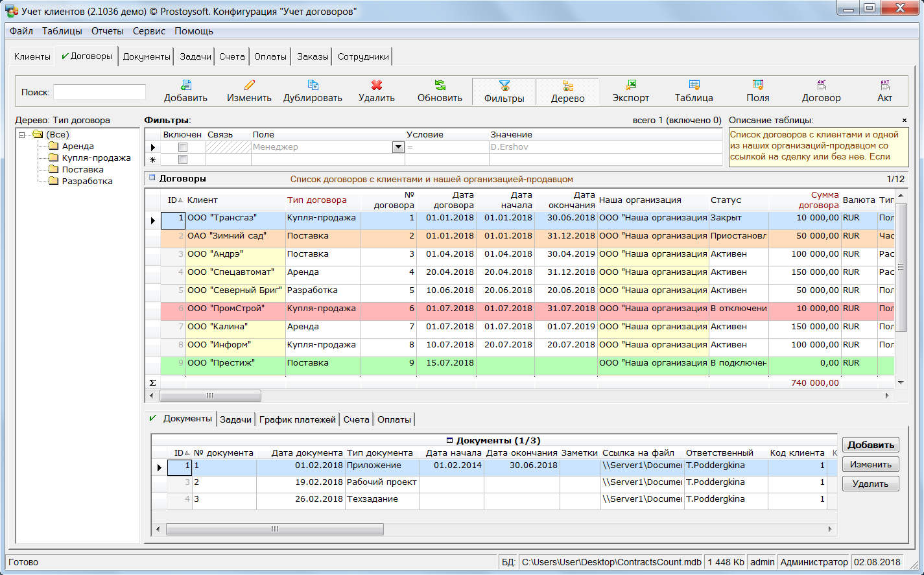The height and width of the screenshot is (575, 924).
Task: Open the График платежей tab
Action: coord(297,419)
